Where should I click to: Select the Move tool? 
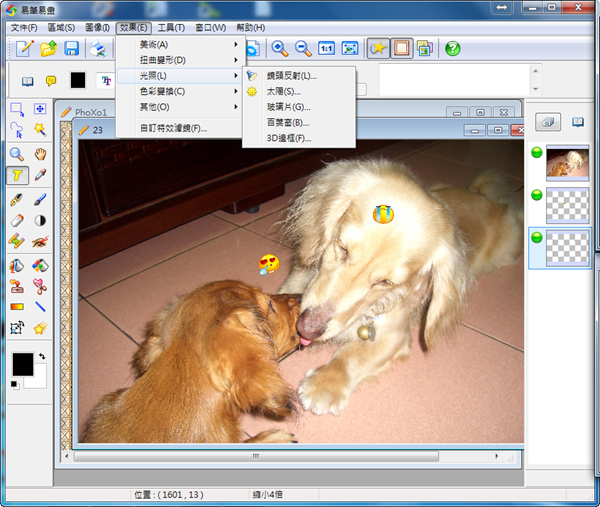pyautogui.click(x=40, y=109)
